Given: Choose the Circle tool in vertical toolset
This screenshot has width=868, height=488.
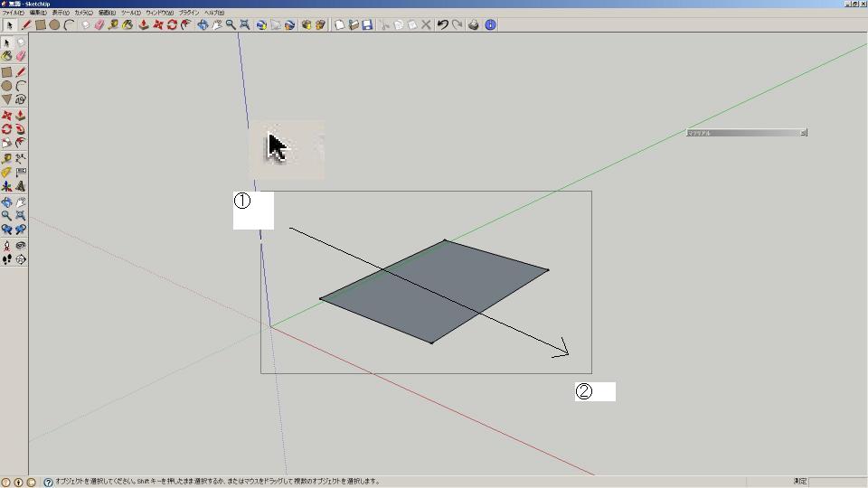Looking at the screenshot, I should pos(6,86).
